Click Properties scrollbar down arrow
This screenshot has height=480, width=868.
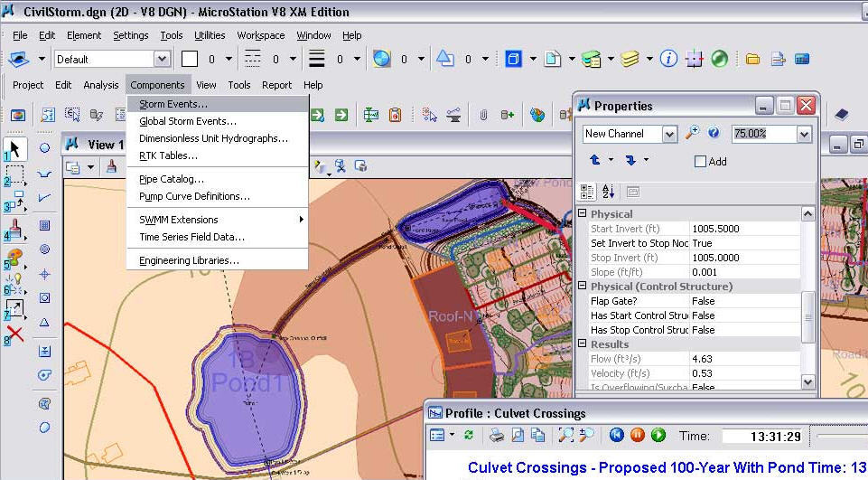pos(807,381)
